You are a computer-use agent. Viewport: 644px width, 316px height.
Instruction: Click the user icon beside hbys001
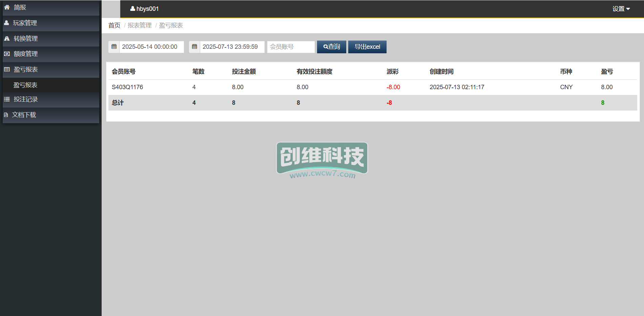coord(132,8)
